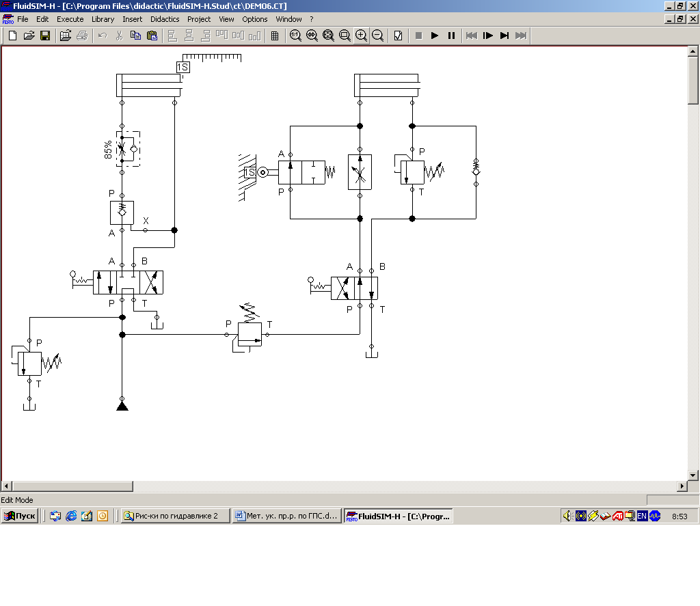This screenshot has height=606, width=700.
Task: Open the File menu
Action: (23, 19)
